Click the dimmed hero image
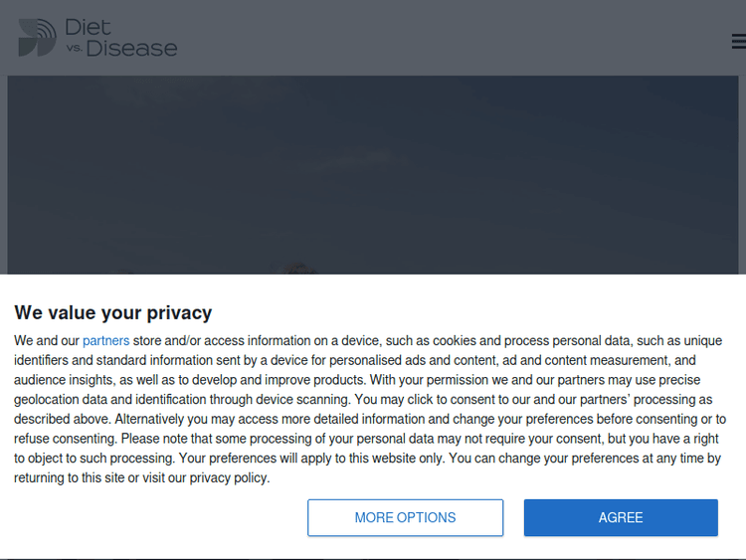 [x=373, y=169]
